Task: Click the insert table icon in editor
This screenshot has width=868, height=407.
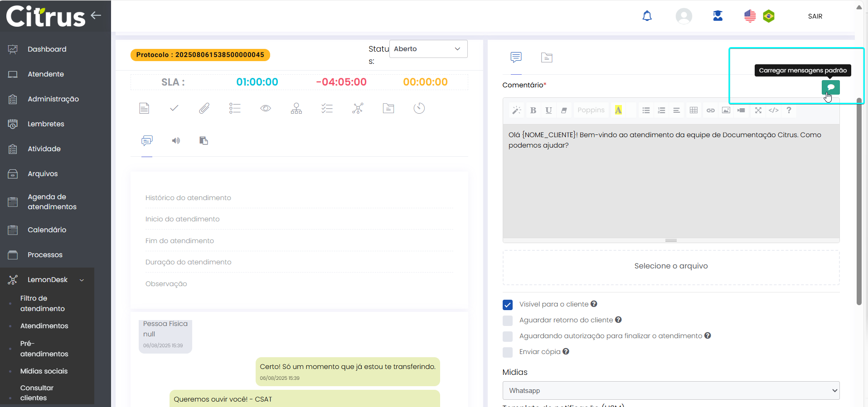Action: click(x=693, y=110)
